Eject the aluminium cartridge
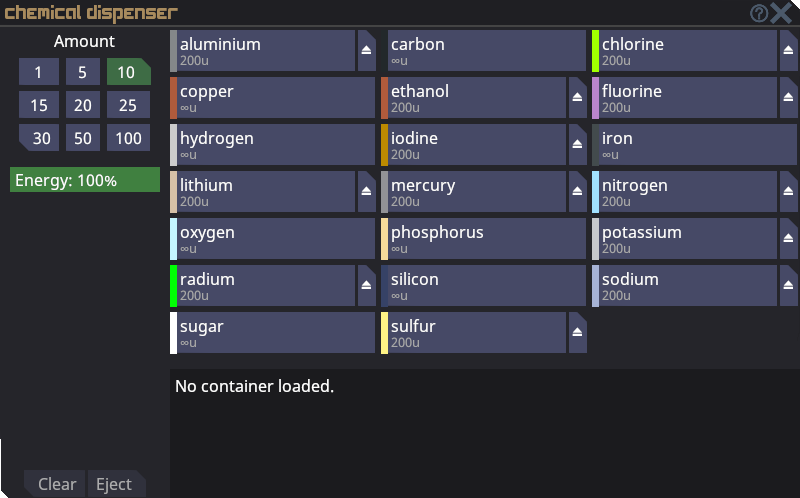This screenshot has width=800, height=498. [x=366, y=50]
